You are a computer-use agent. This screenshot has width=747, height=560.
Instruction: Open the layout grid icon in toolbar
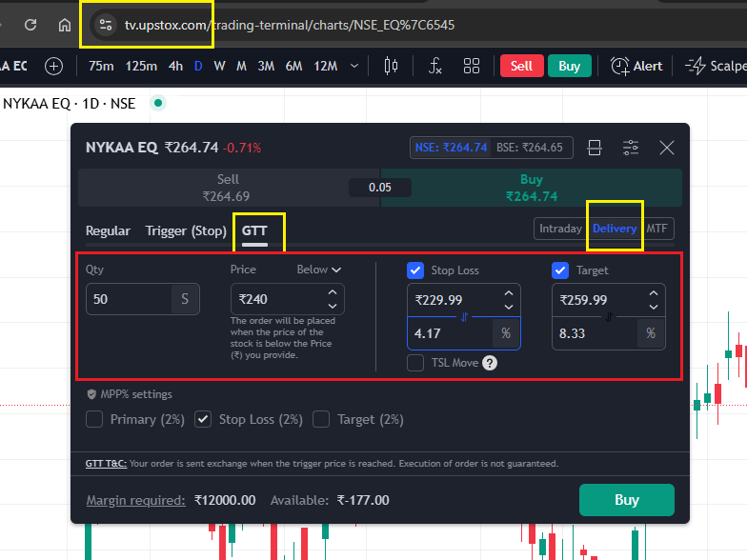click(472, 66)
